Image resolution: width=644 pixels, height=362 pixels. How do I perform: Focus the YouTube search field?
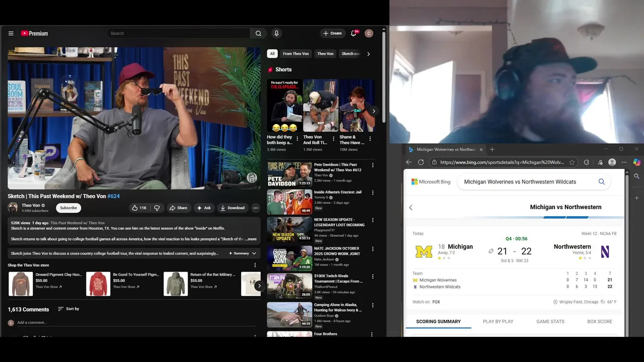[x=178, y=33]
